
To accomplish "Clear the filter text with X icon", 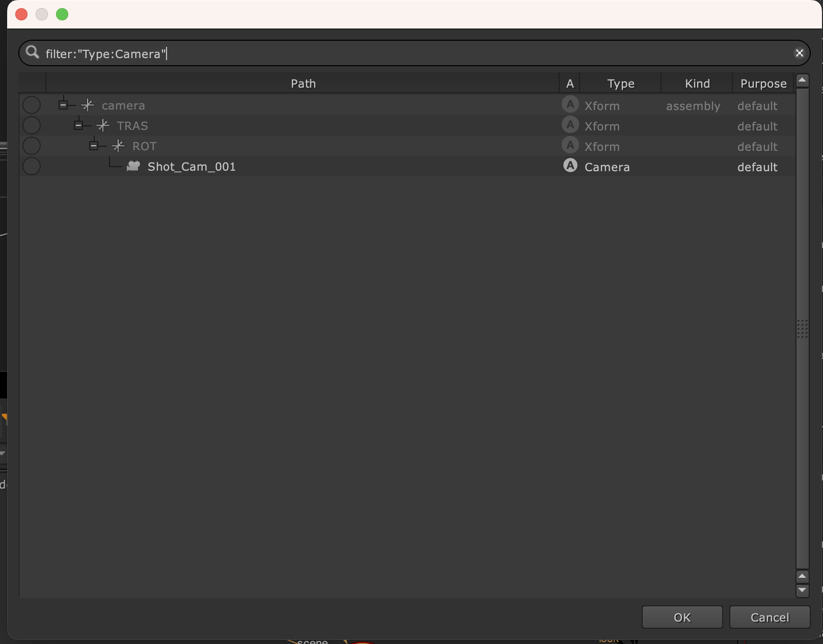I will tap(799, 53).
